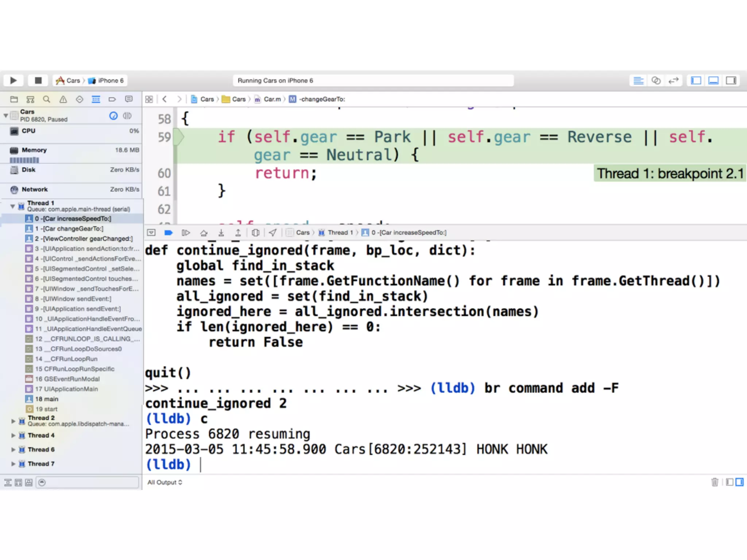This screenshot has height=560, width=747.
Task: Clear console with the trash icon
Action: point(715,482)
